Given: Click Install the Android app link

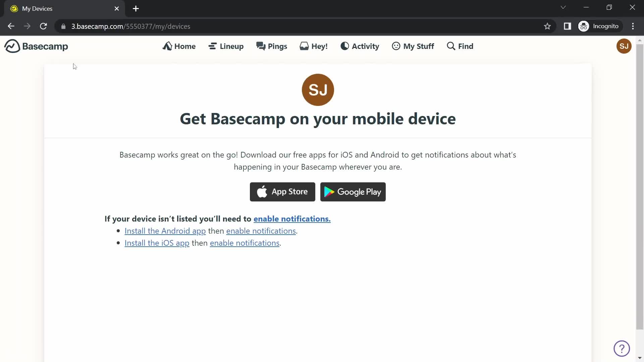Looking at the screenshot, I should [x=165, y=231].
